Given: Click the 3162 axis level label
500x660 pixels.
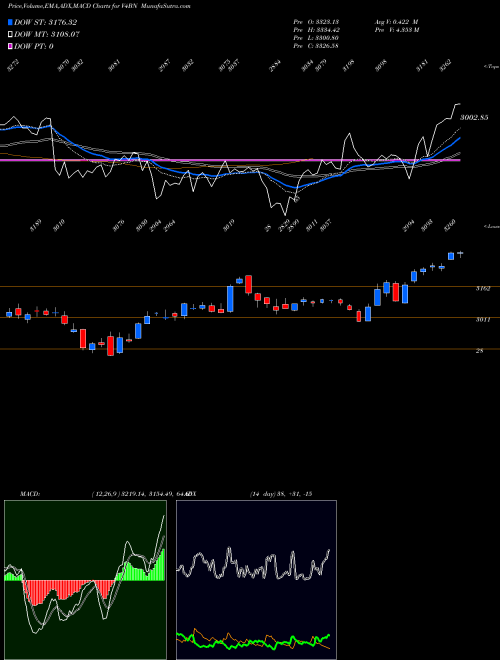Looking at the screenshot, I should point(483,288).
